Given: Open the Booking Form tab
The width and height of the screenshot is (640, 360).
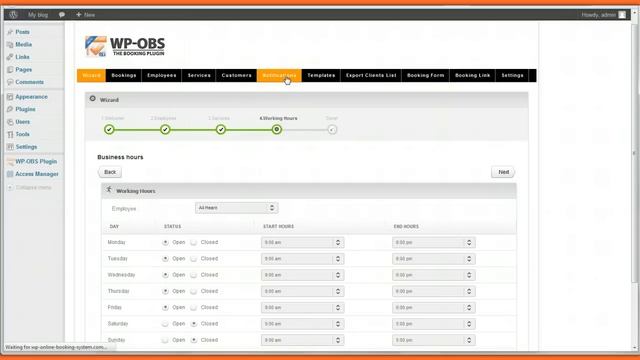Looking at the screenshot, I should click(x=425, y=76).
